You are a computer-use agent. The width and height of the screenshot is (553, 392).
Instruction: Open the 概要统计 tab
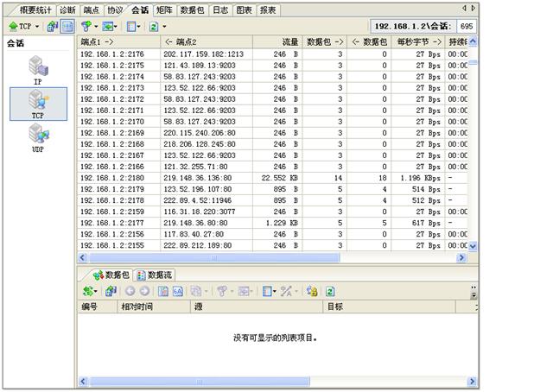tap(36, 9)
